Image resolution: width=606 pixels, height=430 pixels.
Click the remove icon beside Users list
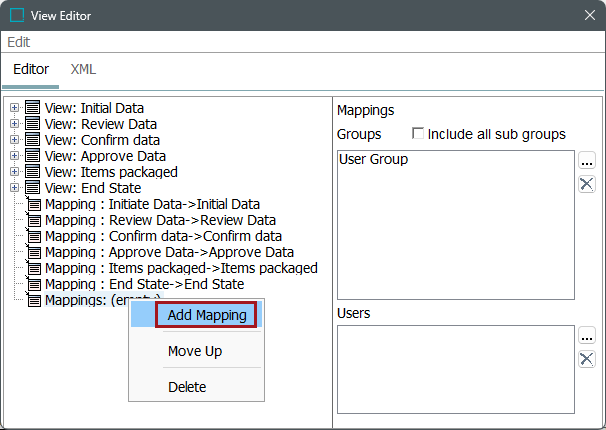pyautogui.click(x=587, y=359)
